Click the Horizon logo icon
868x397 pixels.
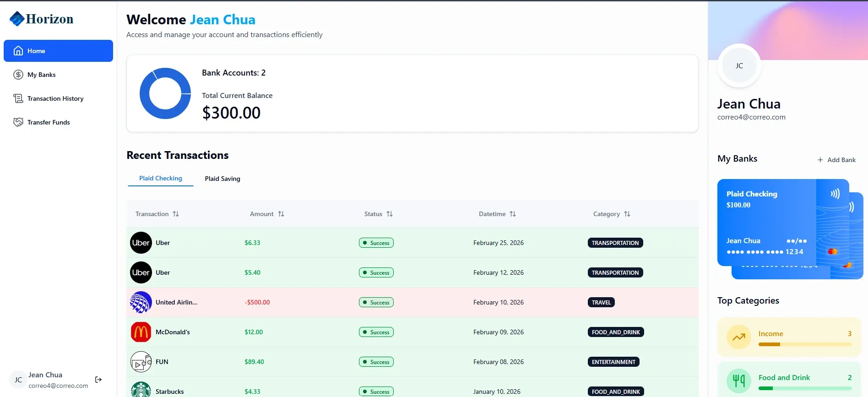pyautogui.click(x=17, y=19)
